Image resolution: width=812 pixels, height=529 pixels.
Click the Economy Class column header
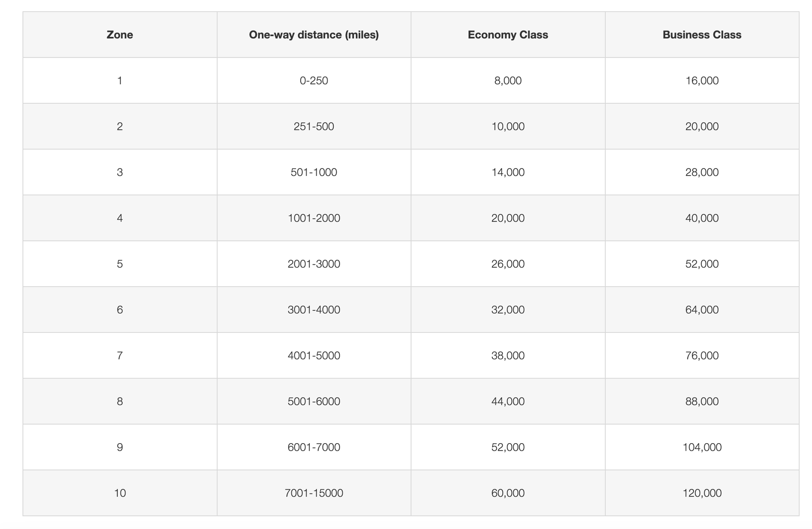pyautogui.click(x=507, y=35)
